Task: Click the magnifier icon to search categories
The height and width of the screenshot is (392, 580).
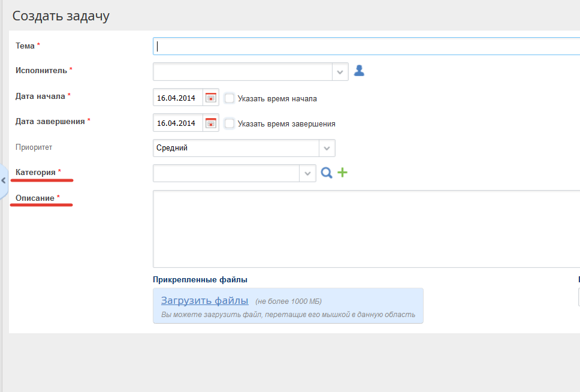Action: click(x=327, y=173)
